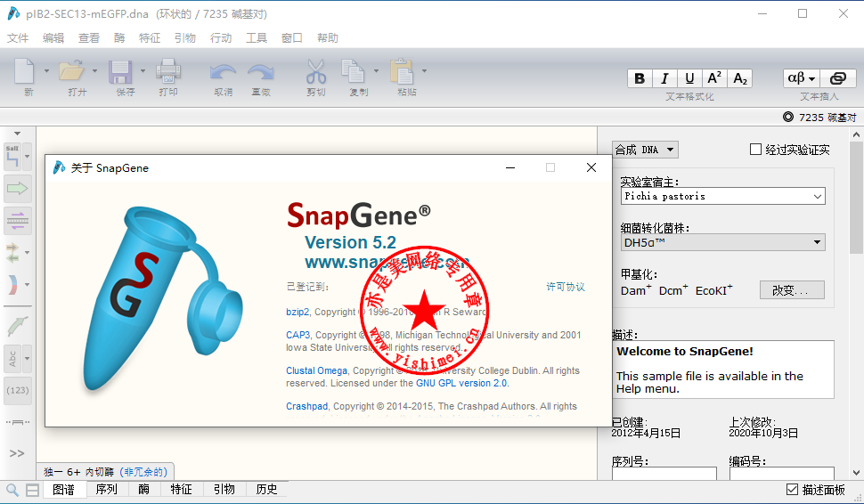Apply Subscript formatting
The height and width of the screenshot is (504, 864).
click(740, 78)
